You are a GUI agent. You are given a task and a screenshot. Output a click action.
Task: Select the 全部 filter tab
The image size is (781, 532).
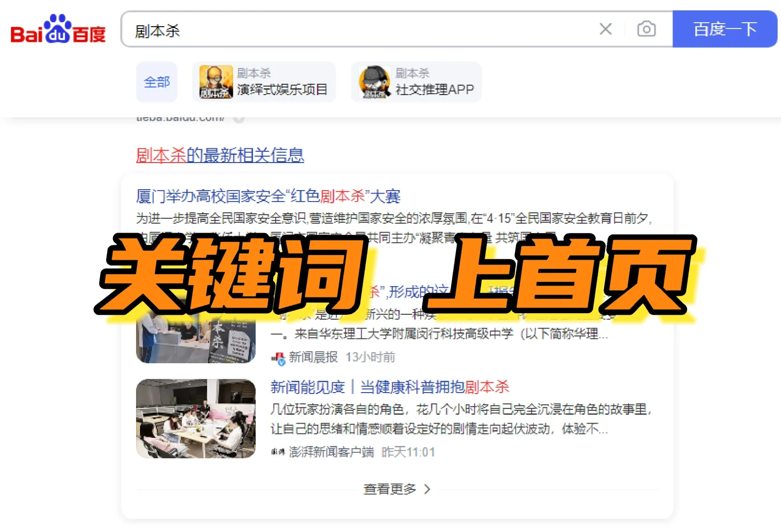[x=157, y=82]
